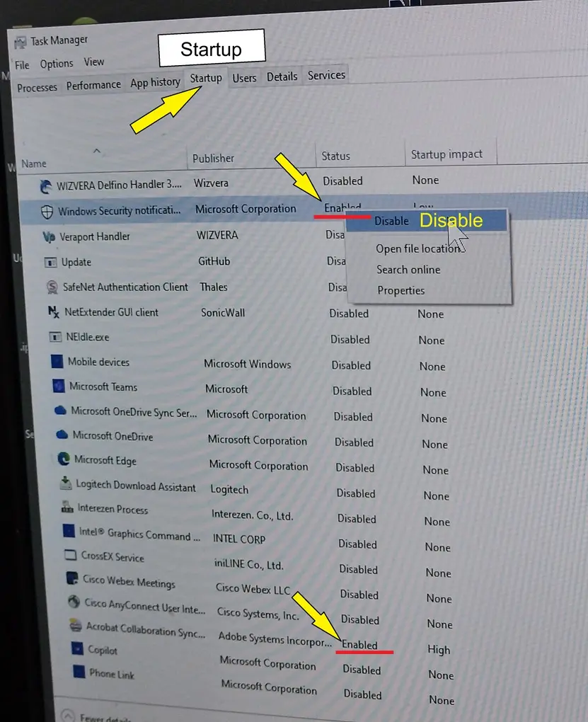Collapse view with Fewer details expander
588x722 pixels.
(67, 716)
